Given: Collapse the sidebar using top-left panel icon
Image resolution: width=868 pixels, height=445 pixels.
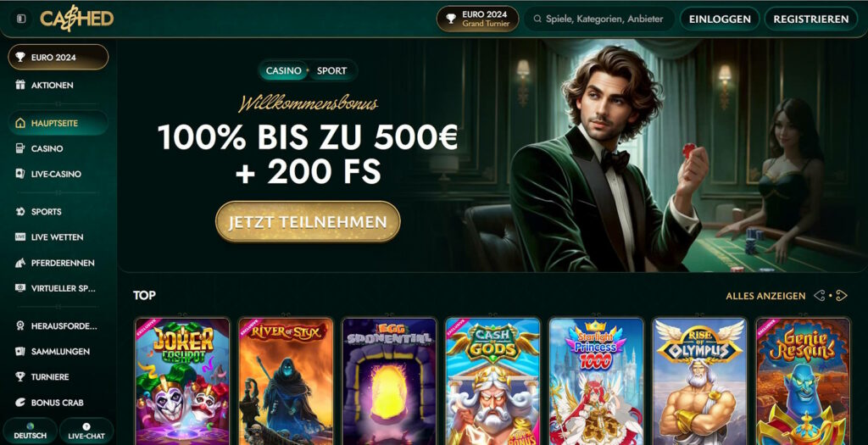Looking at the screenshot, I should [x=21, y=19].
